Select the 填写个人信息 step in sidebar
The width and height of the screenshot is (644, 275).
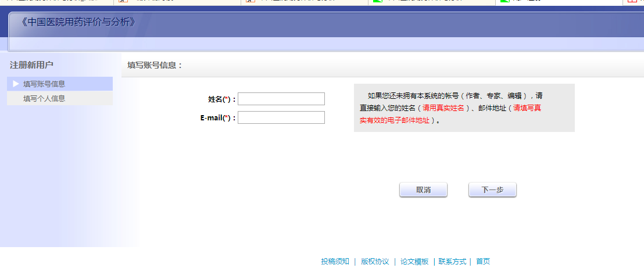click(x=44, y=99)
